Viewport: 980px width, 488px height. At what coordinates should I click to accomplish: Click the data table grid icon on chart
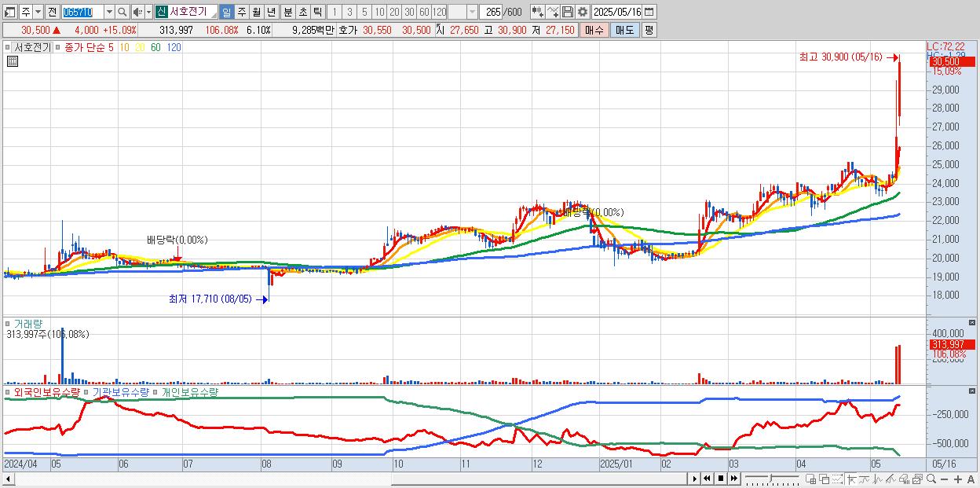pyautogui.click(x=13, y=62)
